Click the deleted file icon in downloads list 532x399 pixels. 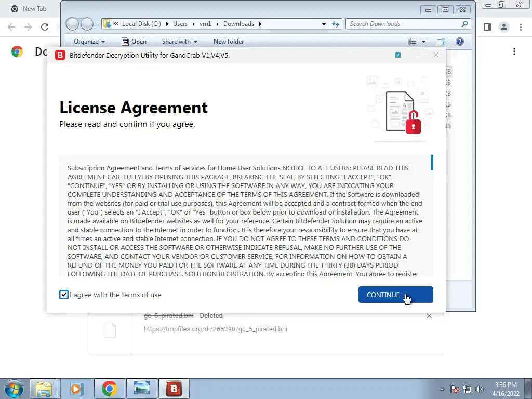[110, 330]
